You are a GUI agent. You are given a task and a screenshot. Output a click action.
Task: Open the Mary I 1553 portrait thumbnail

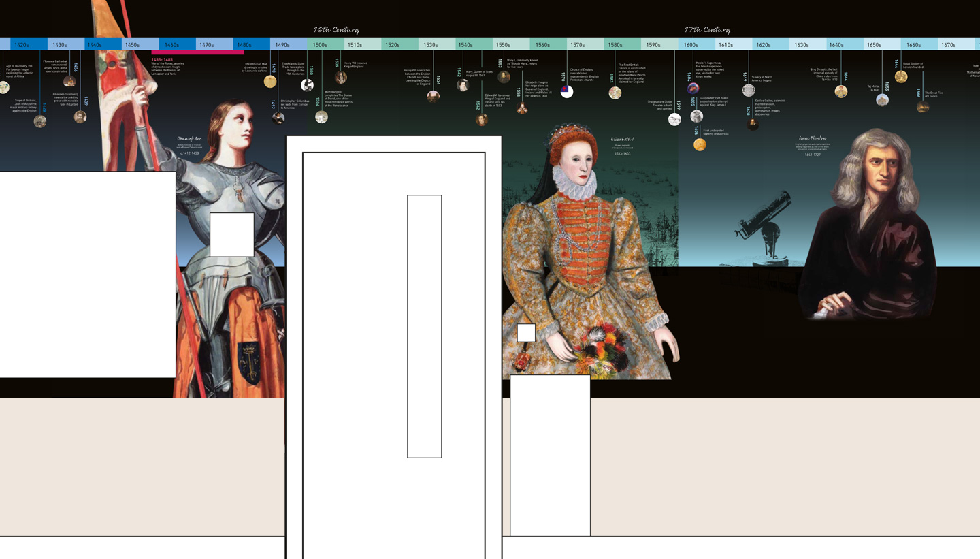click(504, 77)
